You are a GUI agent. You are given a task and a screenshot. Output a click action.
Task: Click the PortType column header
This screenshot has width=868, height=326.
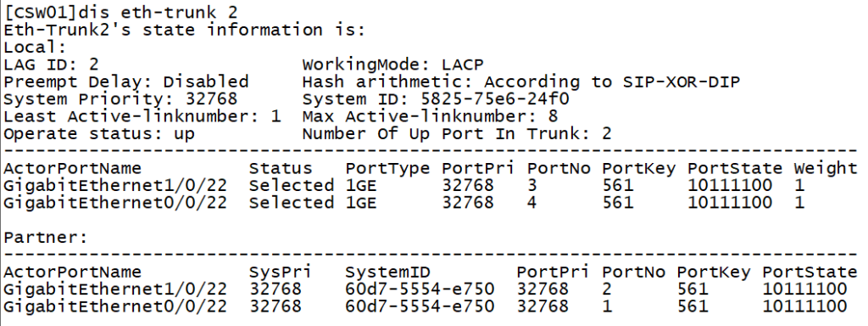tap(387, 168)
